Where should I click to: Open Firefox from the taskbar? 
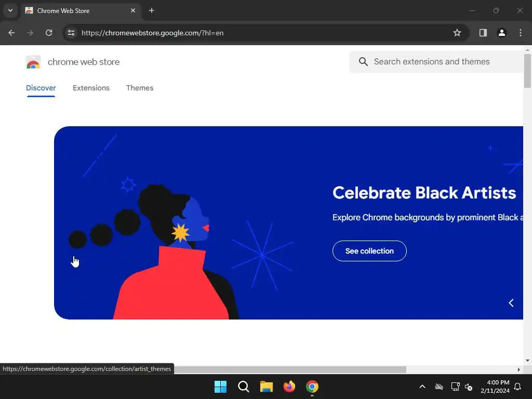pyautogui.click(x=289, y=387)
